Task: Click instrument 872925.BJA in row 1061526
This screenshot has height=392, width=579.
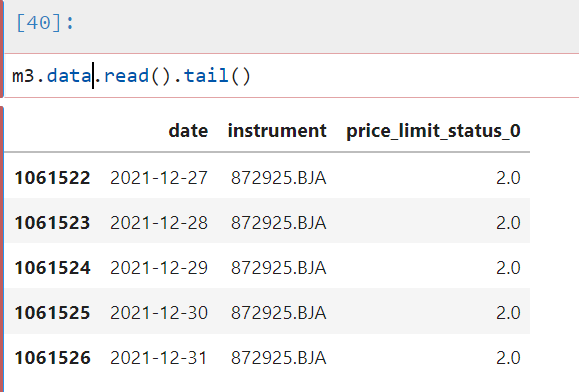Action: pos(278,358)
